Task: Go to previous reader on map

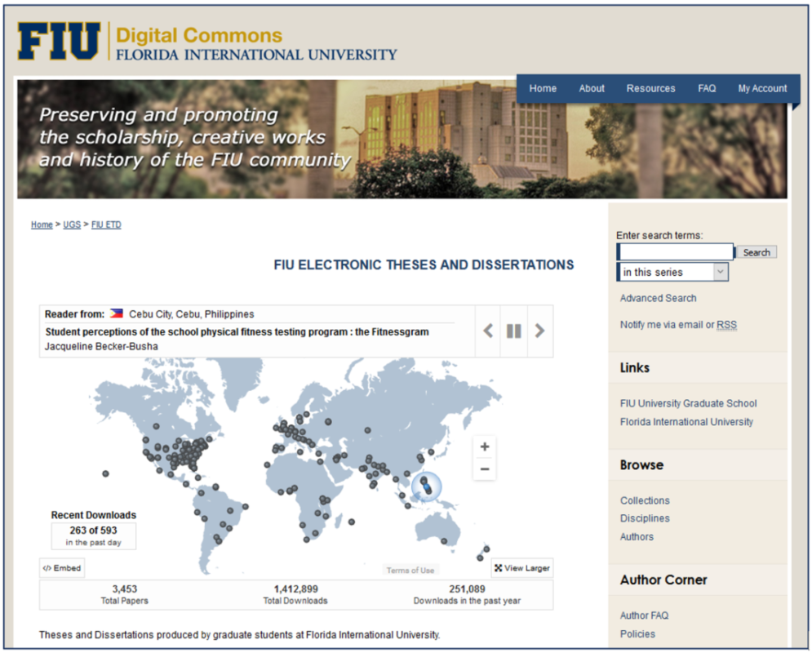Action: pos(488,331)
